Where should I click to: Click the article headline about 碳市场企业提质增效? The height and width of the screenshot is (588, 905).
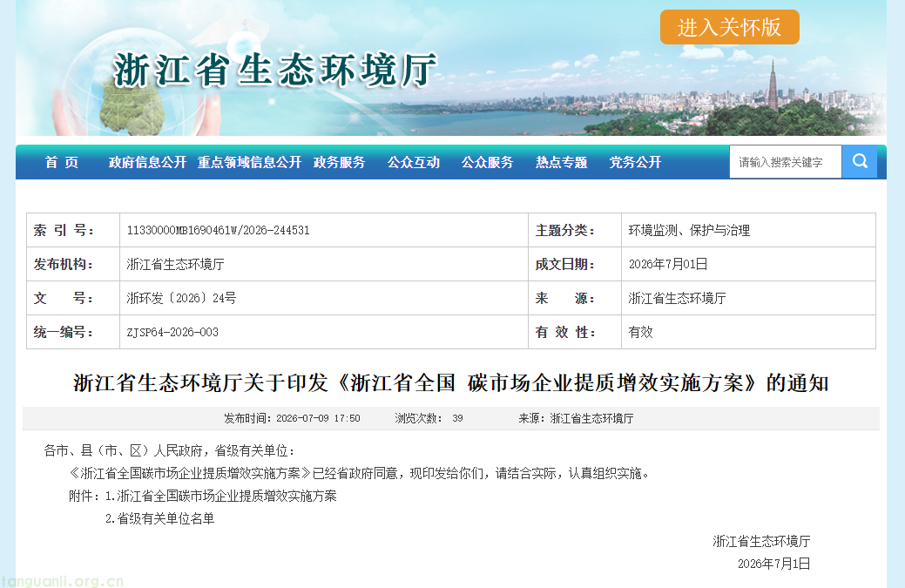tap(451, 383)
